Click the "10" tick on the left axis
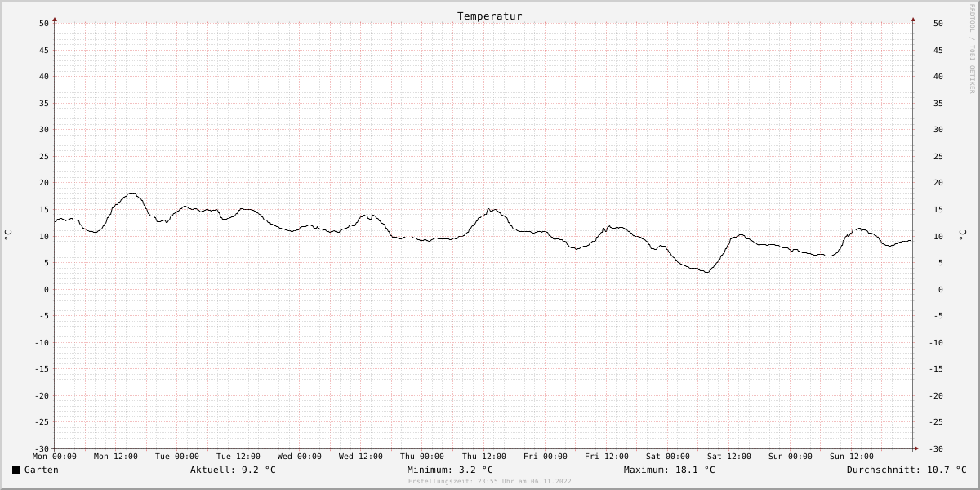The image size is (980, 490). pyautogui.click(x=44, y=236)
